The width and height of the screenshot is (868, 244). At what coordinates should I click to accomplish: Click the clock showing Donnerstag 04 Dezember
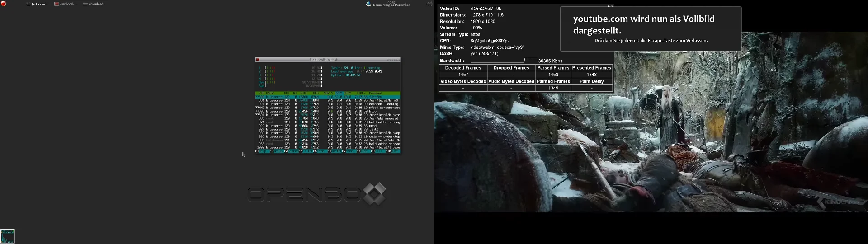pyautogui.click(x=391, y=4)
